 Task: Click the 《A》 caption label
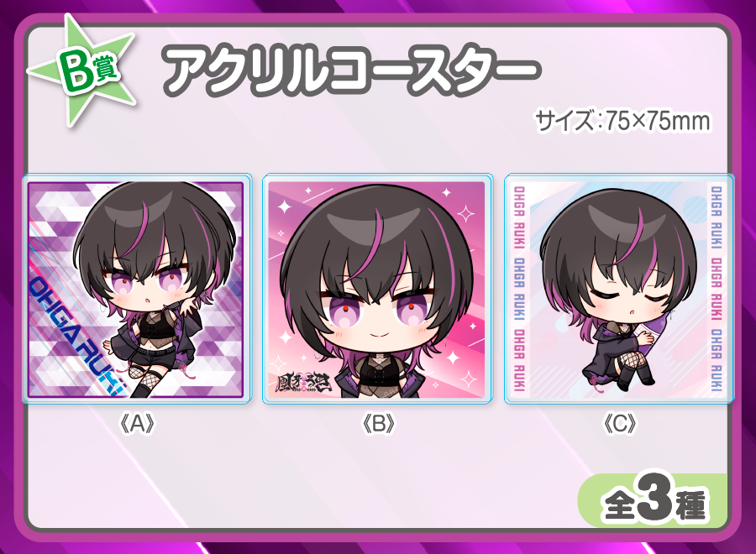(137, 423)
